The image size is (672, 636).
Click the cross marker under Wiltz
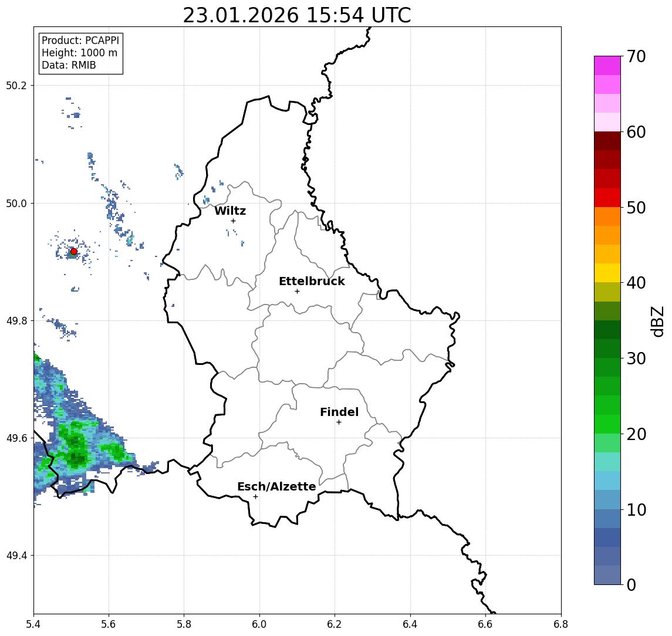click(x=233, y=221)
